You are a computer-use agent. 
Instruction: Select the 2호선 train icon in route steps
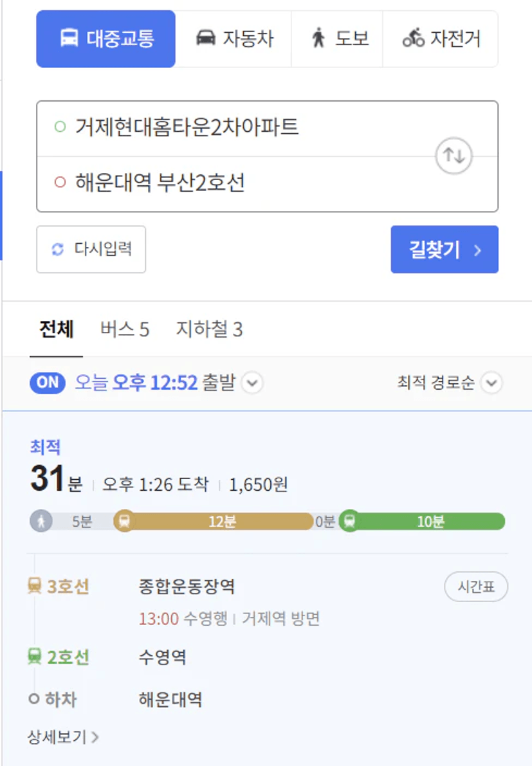[34, 656]
